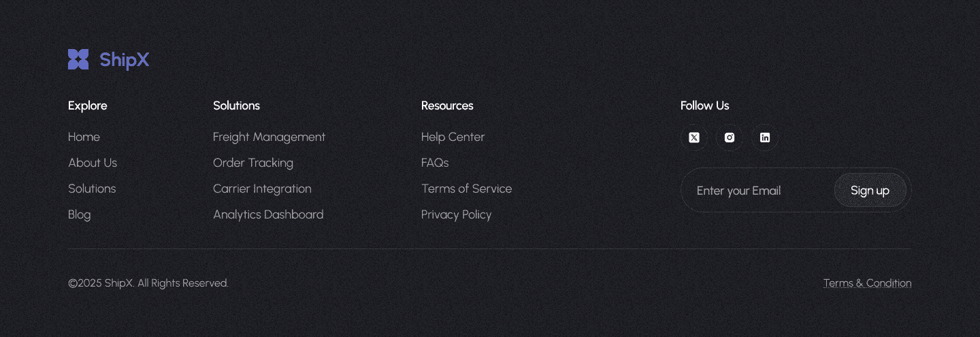Open Privacy Policy link
This screenshot has height=337, width=980.
click(456, 214)
